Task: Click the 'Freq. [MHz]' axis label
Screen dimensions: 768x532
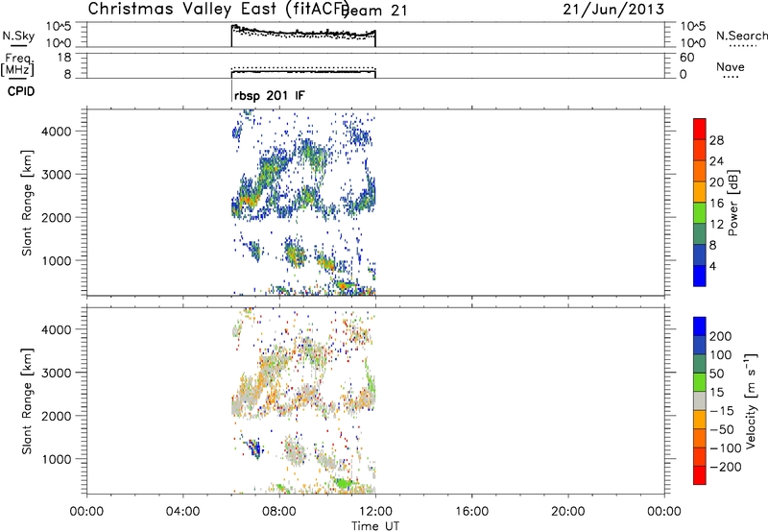Action: [17, 64]
